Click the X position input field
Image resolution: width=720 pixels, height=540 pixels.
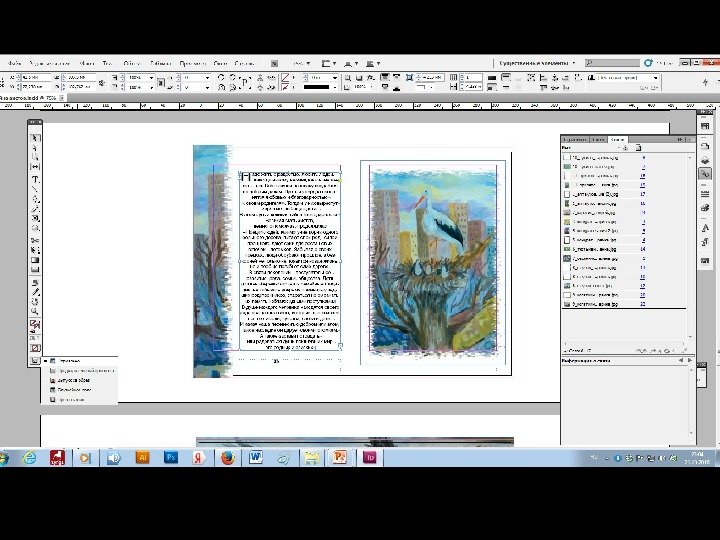point(37,78)
